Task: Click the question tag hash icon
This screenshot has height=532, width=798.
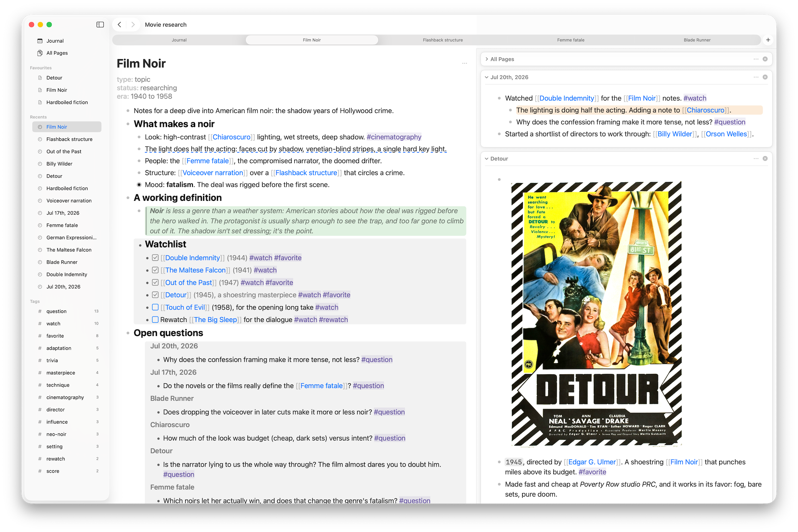Action: point(40,312)
